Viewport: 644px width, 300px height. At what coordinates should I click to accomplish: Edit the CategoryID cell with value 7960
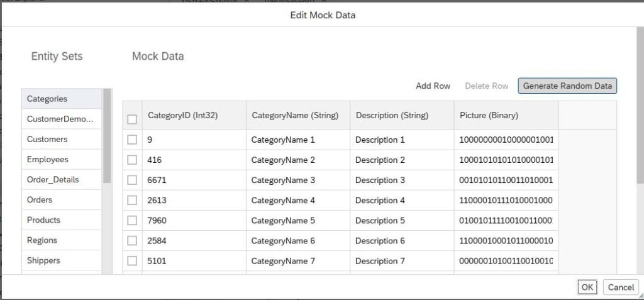[x=194, y=220]
